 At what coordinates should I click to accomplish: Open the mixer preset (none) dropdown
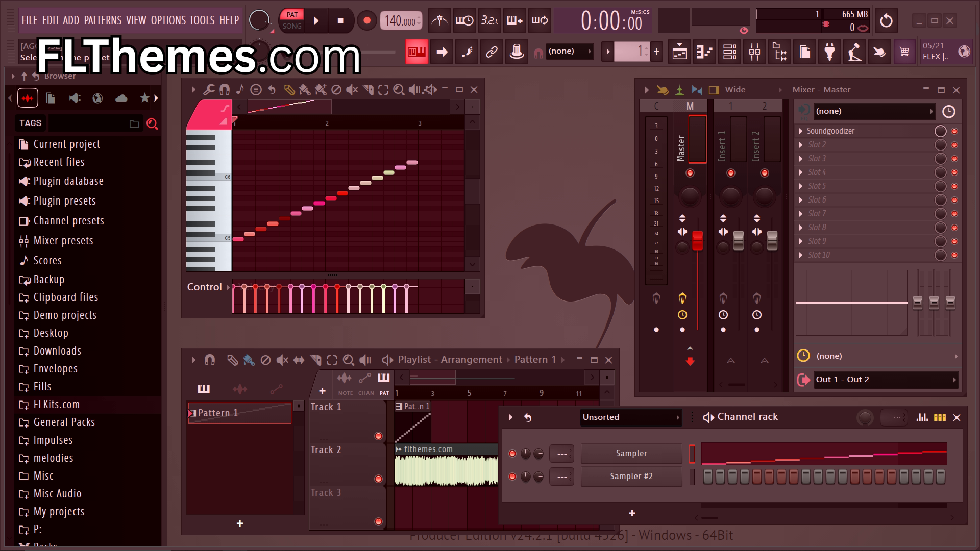(874, 111)
